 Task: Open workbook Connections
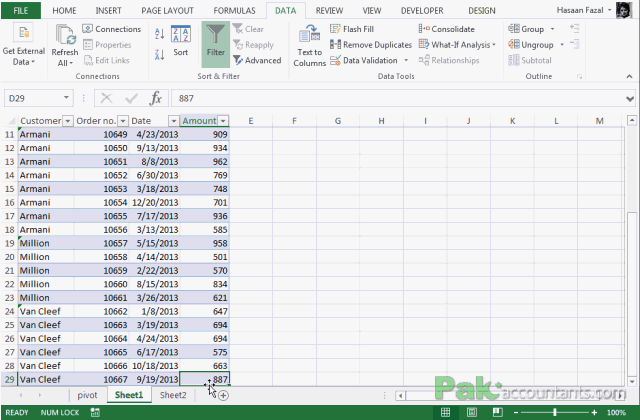[x=111, y=29]
